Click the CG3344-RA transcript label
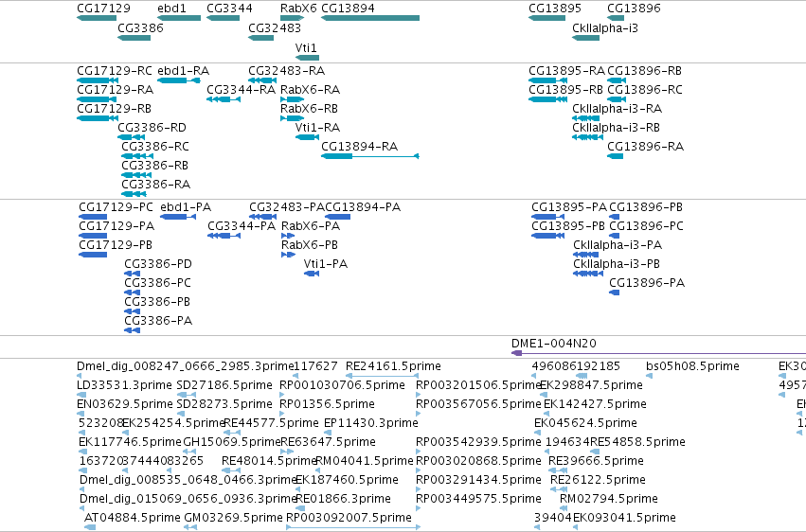 coord(242,90)
